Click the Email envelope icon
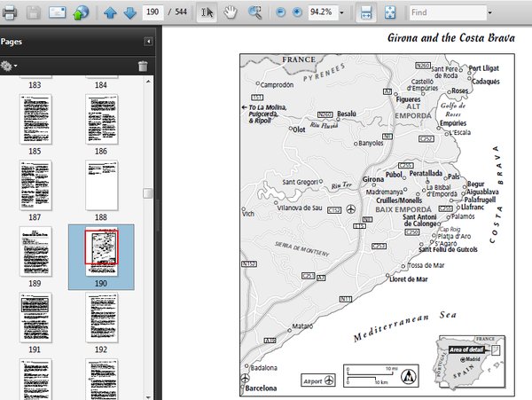 pos(57,13)
